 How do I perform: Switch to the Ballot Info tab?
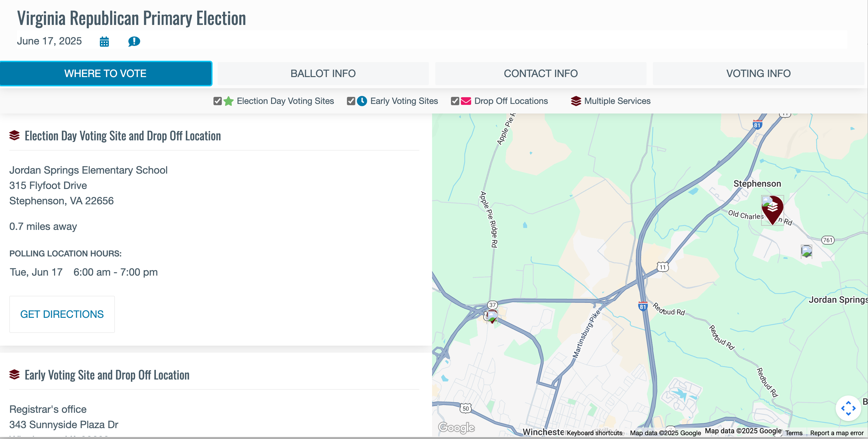click(323, 74)
